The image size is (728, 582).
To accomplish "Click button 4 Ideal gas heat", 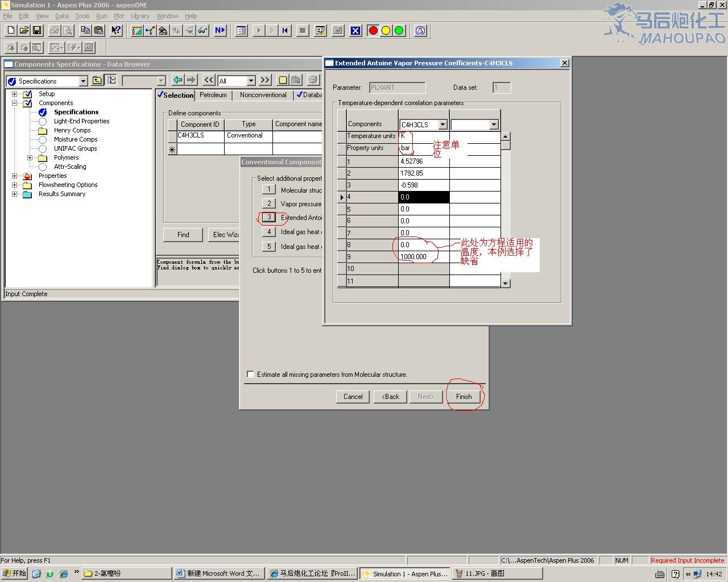I will point(269,231).
